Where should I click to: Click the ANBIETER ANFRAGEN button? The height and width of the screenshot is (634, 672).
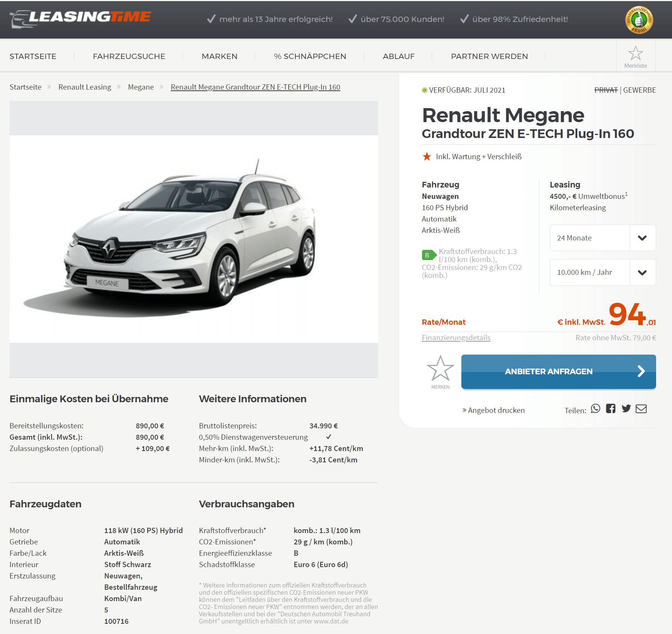[559, 372]
